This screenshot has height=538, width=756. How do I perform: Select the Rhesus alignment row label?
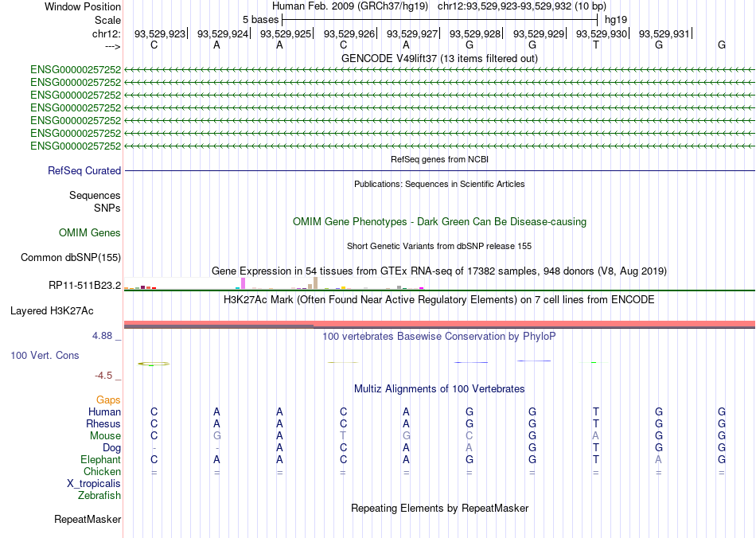pyautogui.click(x=103, y=423)
